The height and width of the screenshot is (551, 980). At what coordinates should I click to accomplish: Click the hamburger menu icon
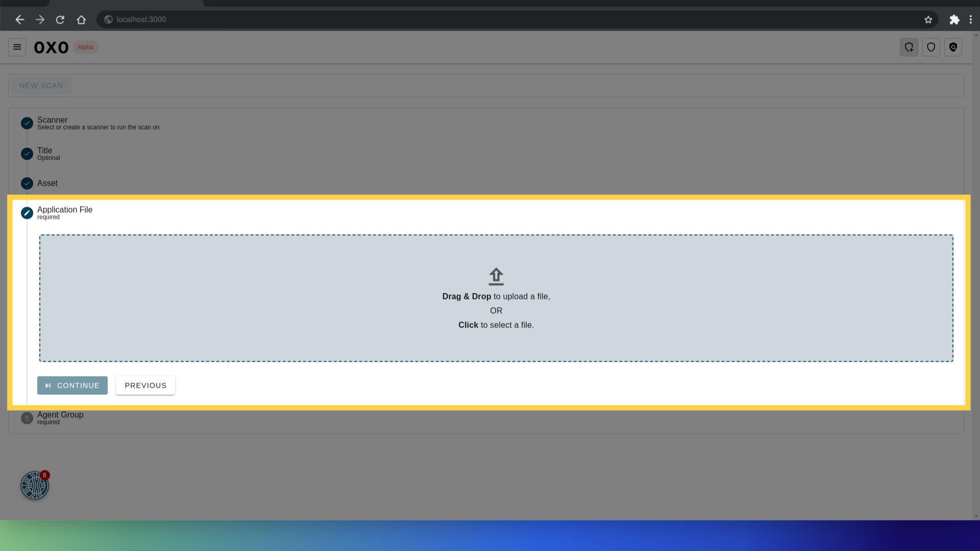[17, 47]
